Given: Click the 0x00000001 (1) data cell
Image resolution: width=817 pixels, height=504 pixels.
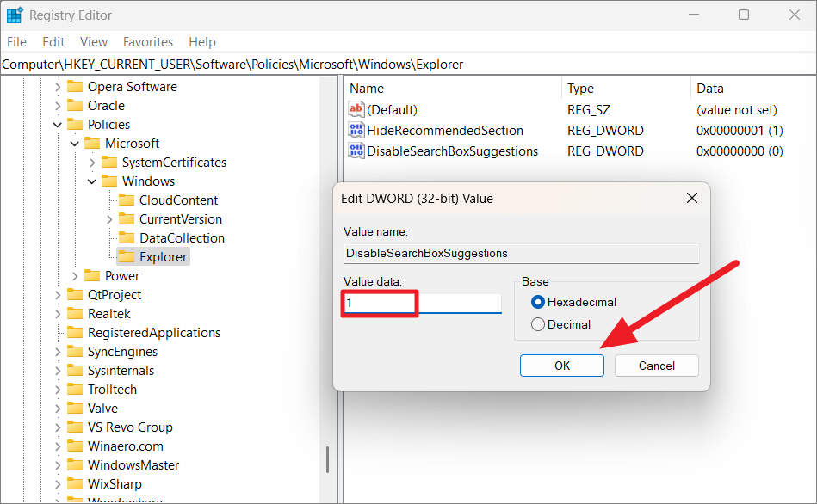Looking at the screenshot, I should [740, 130].
